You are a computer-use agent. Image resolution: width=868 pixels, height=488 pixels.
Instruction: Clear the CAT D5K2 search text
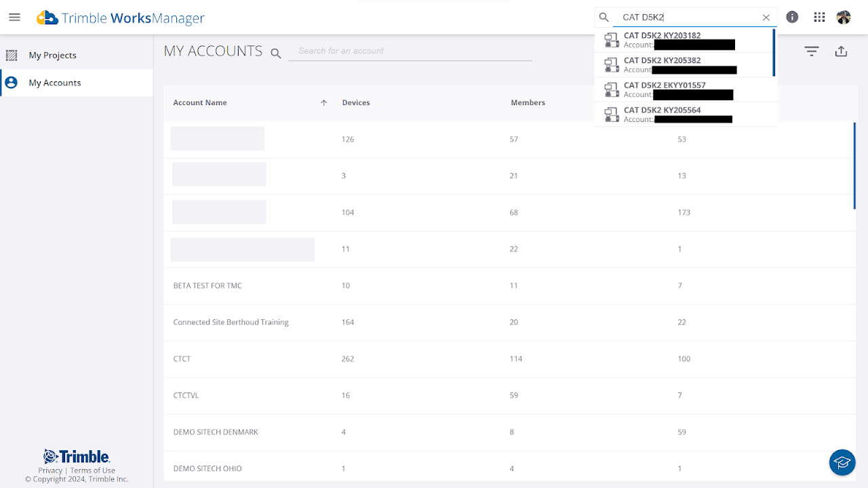coord(766,18)
